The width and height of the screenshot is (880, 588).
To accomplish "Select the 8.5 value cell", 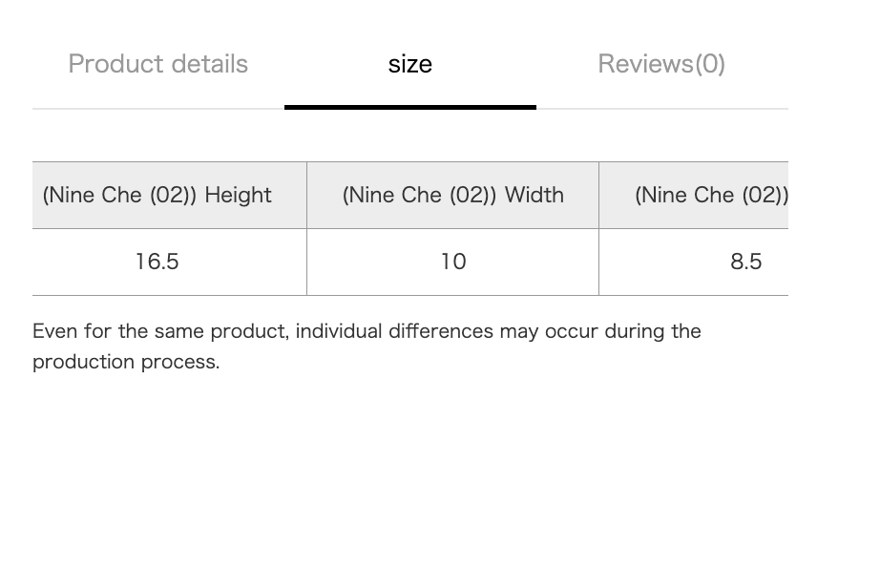I will click(694, 262).
